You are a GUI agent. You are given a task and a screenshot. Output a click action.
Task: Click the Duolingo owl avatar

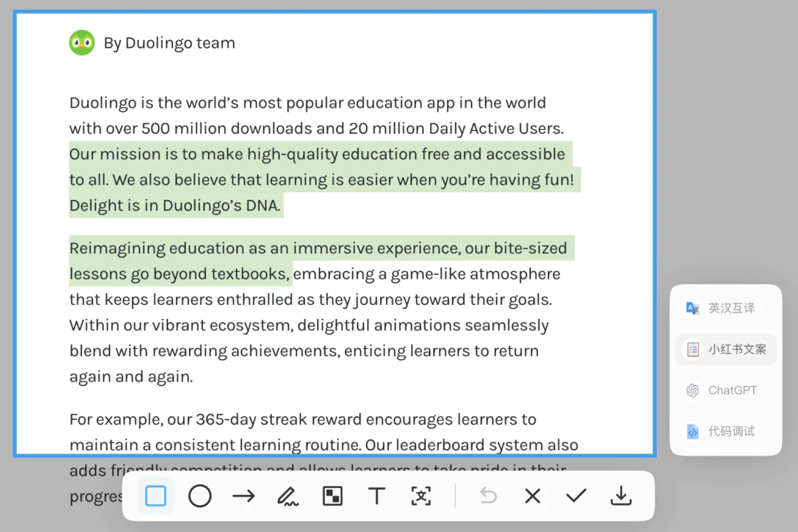(x=82, y=43)
